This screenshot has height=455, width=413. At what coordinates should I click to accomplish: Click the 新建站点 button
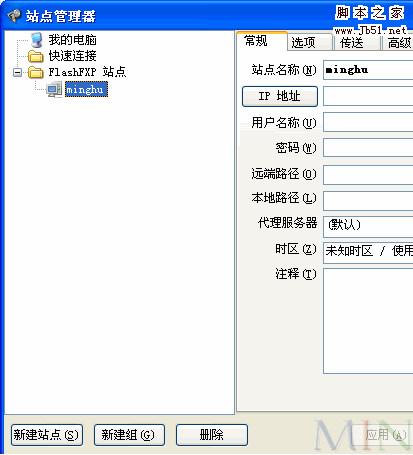coord(47,435)
